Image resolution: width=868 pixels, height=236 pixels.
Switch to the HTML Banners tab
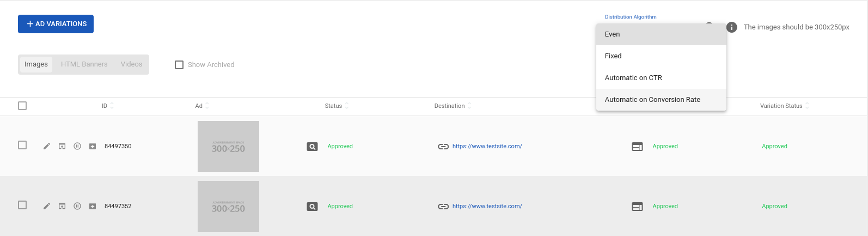tap(84, 64)
